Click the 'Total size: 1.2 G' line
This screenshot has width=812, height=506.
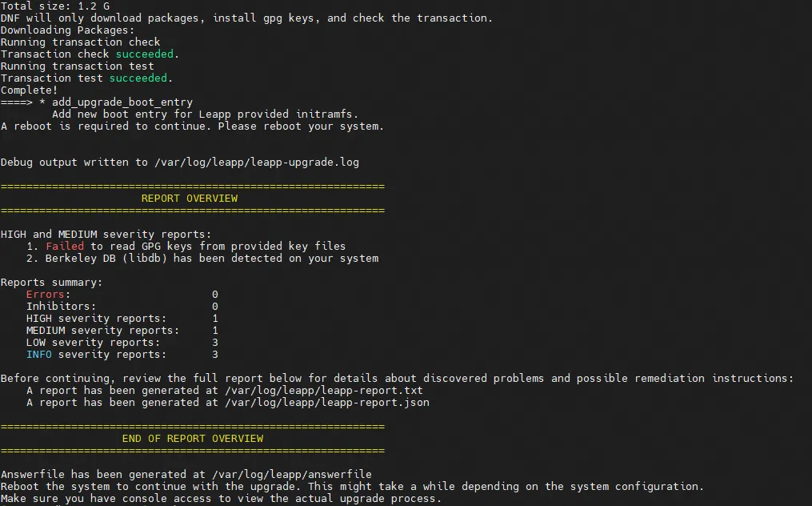[x=55, y=6]
